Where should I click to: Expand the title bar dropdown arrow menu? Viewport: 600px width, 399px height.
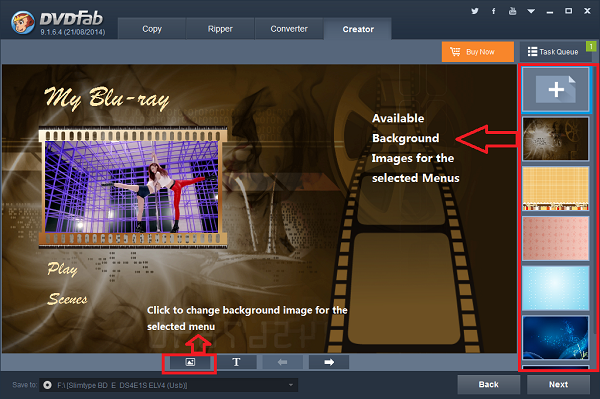531,11
